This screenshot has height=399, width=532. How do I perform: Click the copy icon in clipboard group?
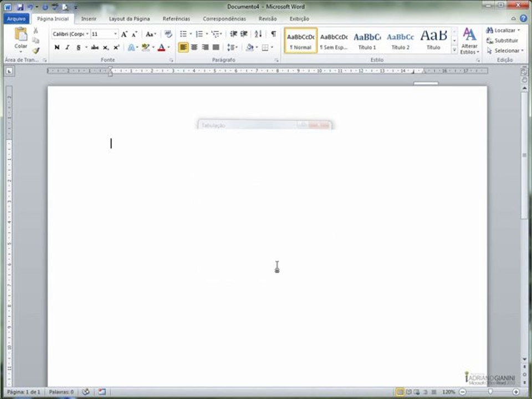(35, 40)
